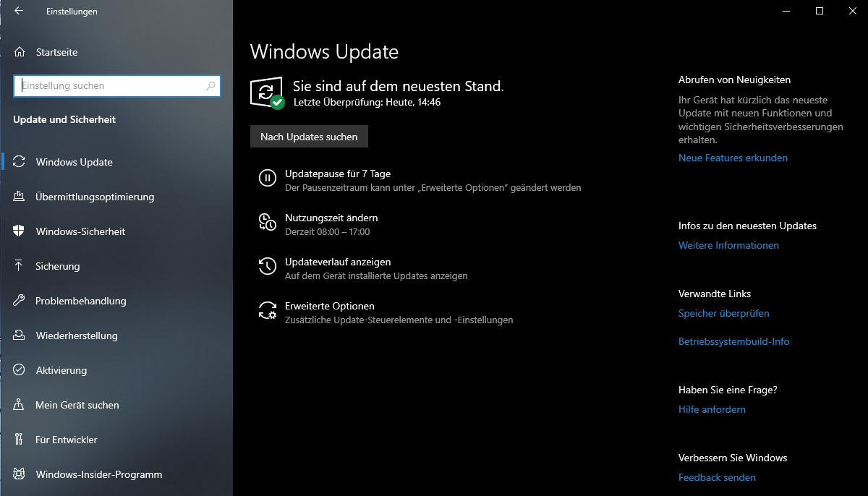Click the Windows-Insider-Programm cat icon
Screen dimensions: 868x496
[x=20, y=474]
